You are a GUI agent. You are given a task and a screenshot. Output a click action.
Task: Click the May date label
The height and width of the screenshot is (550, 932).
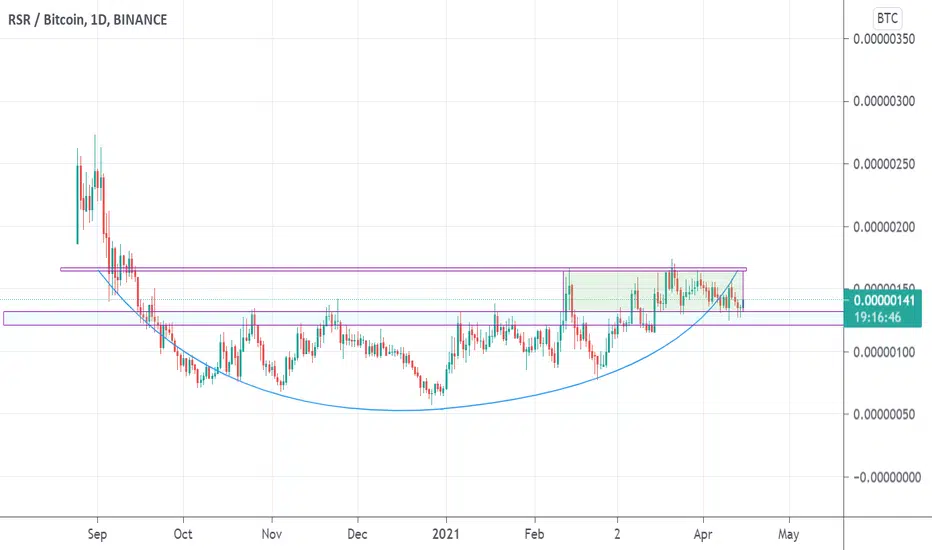coord(789,534)
